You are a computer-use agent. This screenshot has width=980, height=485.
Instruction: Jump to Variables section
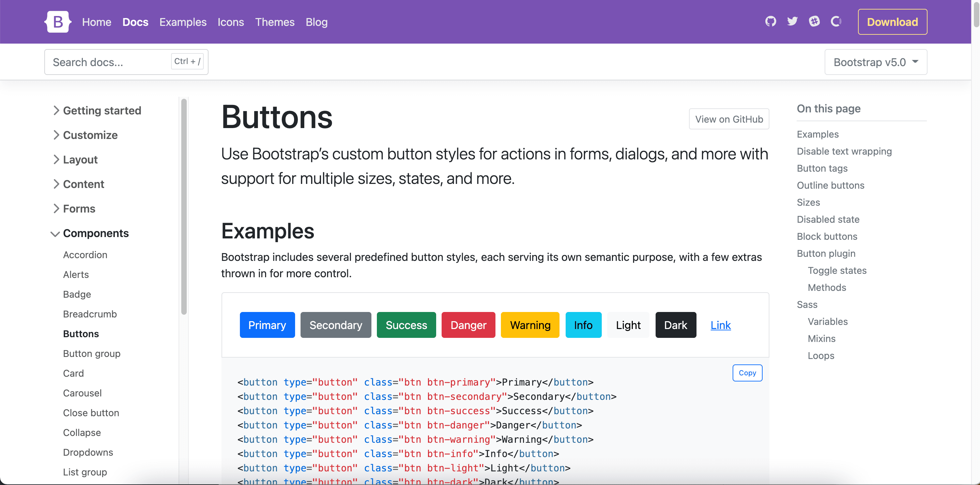click(828, 322)
